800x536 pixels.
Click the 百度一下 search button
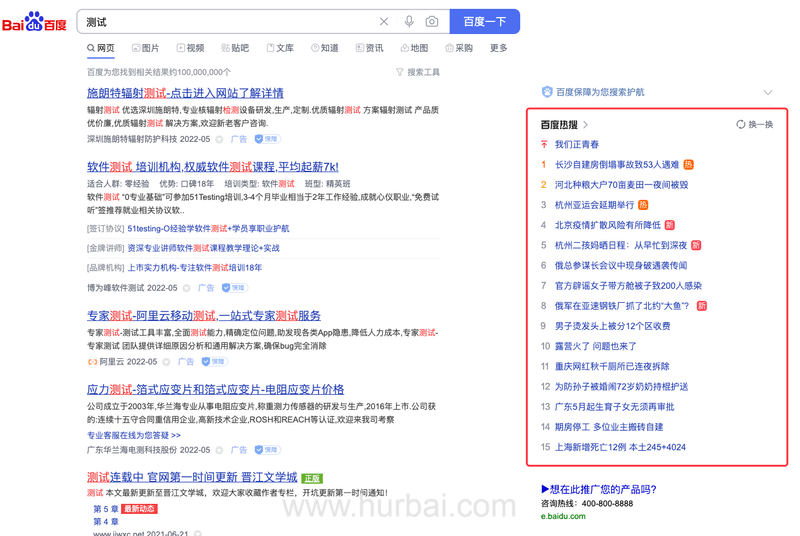pos(485,21)
